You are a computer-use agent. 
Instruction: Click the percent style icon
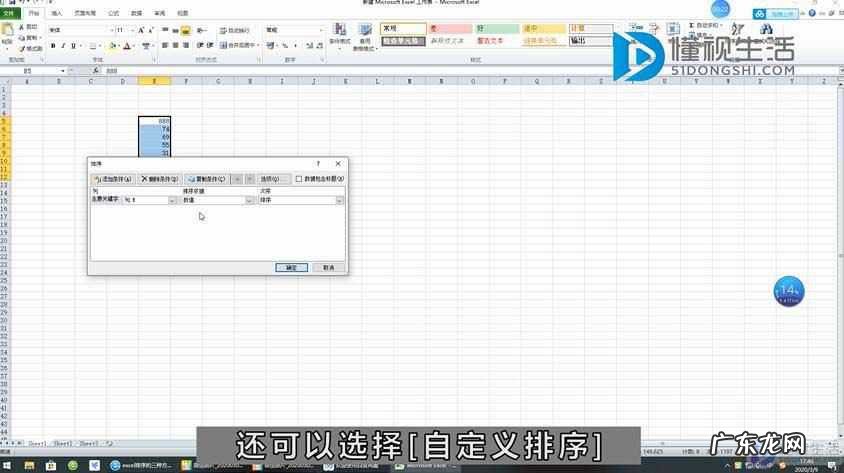coord(285,46)
